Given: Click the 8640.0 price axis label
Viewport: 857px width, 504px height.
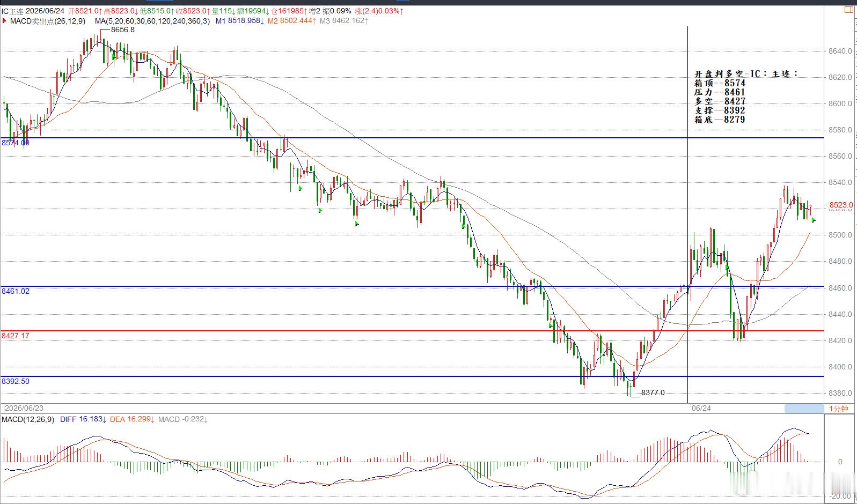Looking at the screenshot, I should point(840,51).
